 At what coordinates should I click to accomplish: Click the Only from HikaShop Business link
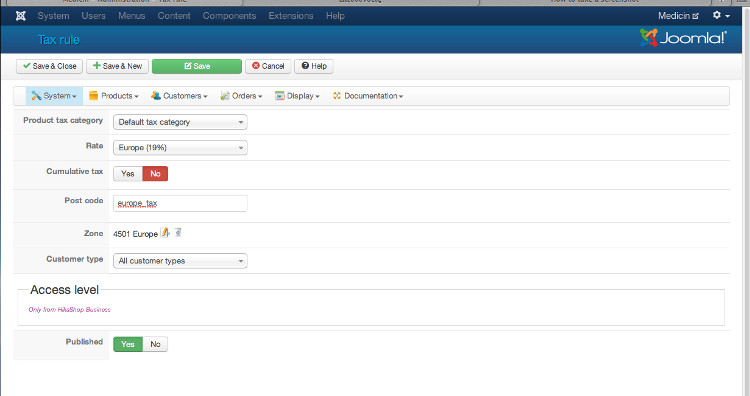[69, 309]
